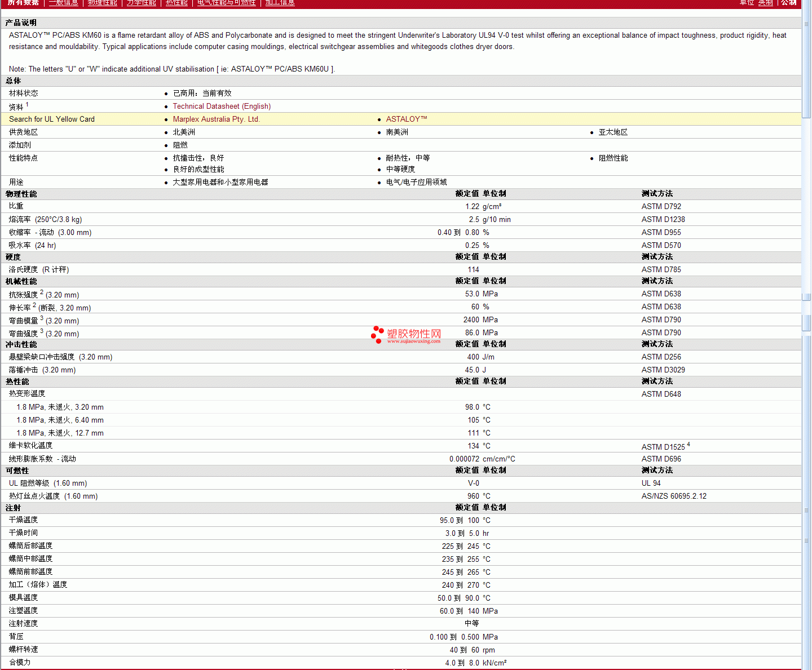The image size is (812, 670).
Task: Open the 一般信息 tab in top navigation
Action: tap(63, 3)
